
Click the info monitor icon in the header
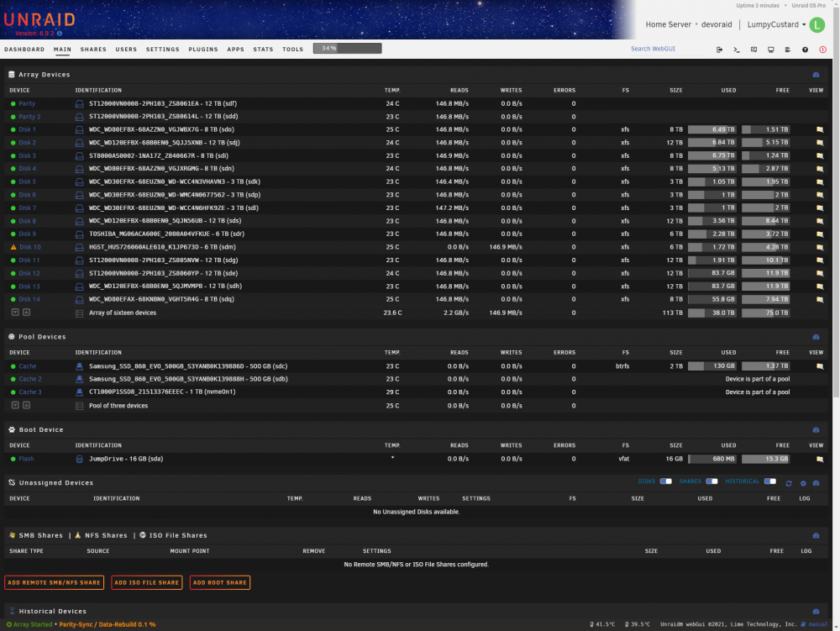(771, 50)
